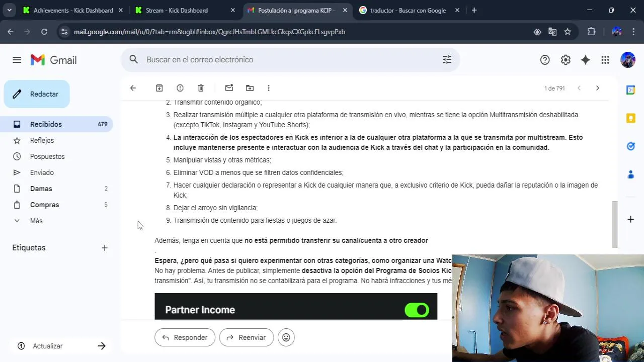
Task: Open Google apps grid
Action: pos(605,60)
